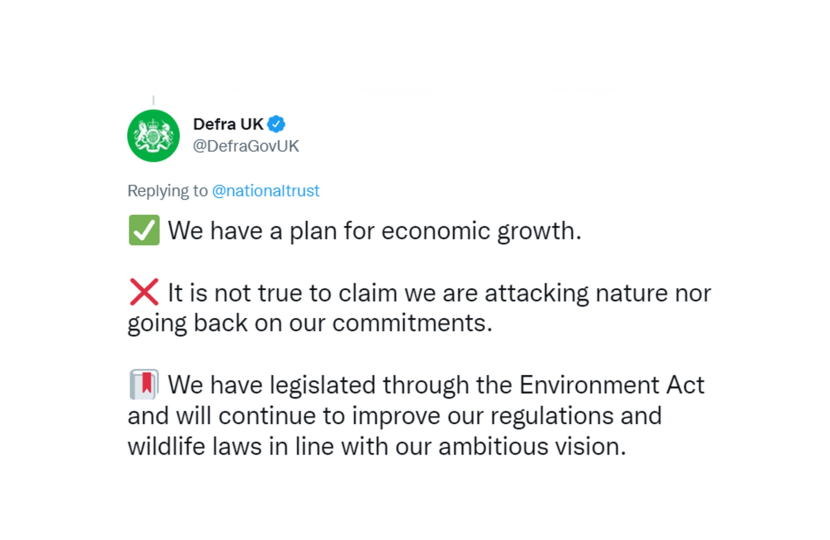Open the @DefraGovUK handle

click(x=246, y=146)
